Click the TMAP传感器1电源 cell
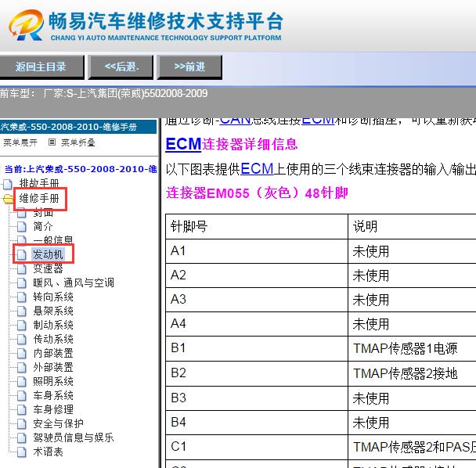Screen dimensions: 476x468 (x=412, y=348)
